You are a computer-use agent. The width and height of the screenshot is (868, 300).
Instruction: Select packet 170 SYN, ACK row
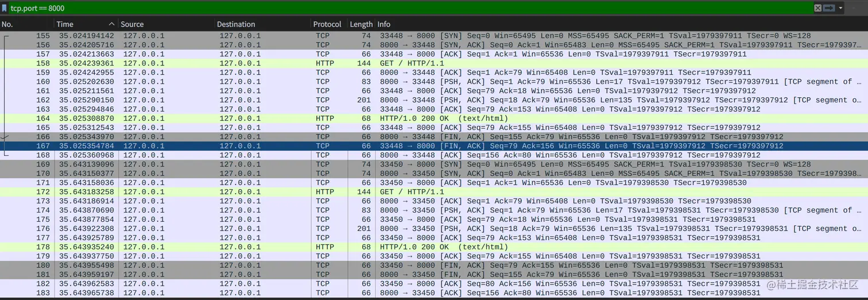pyautogui.click(x=434, y=174)
